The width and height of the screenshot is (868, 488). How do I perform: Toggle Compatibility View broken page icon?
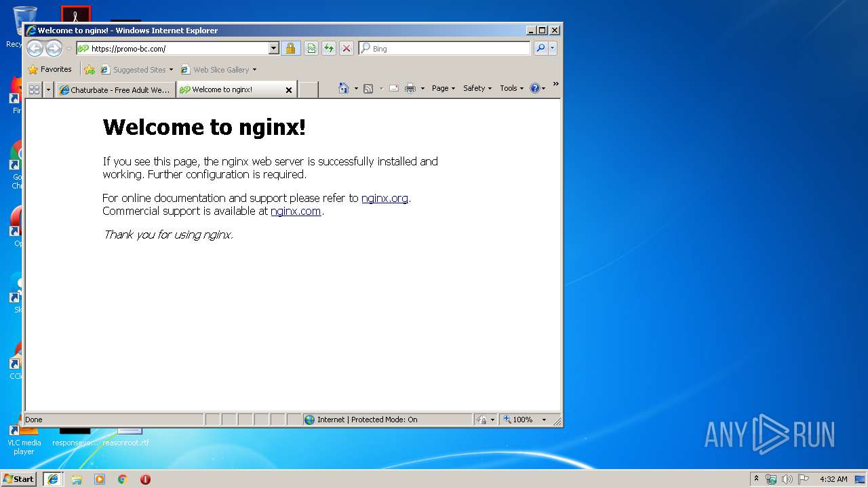[x=311, y=48]
